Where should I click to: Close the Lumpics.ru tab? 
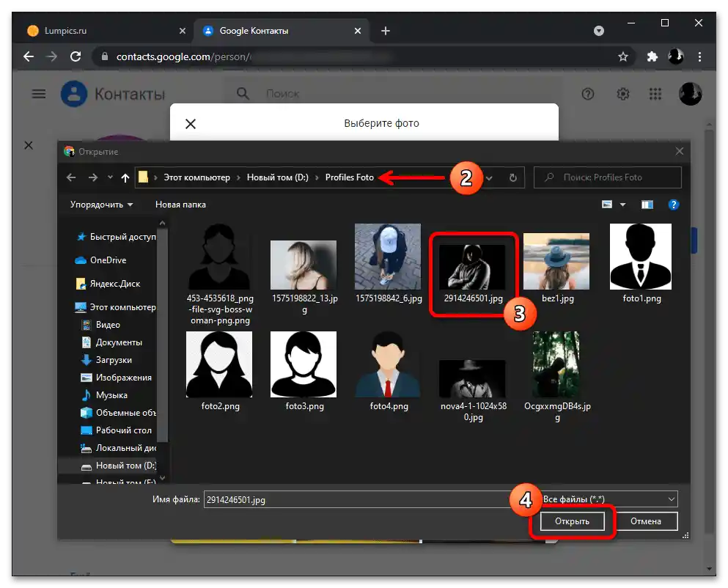pyautogui.click(x=183, y=31)
